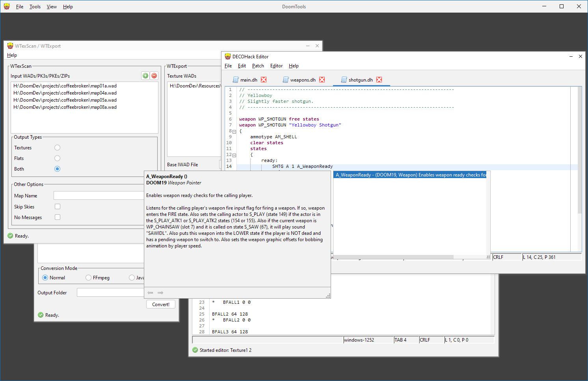The width and height of the screenshot is (588, 381).
Task: Open the File menu in DoomTools
Action: tap(20, 7)
